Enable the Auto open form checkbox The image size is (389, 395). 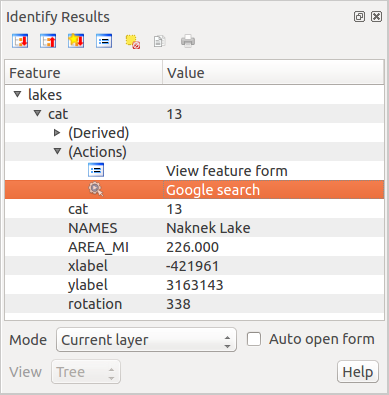click(254, 339)
